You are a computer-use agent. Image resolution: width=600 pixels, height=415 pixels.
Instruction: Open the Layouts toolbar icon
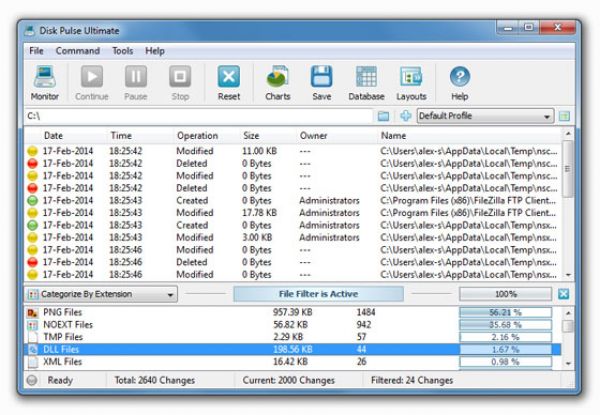tap(410, 80)
